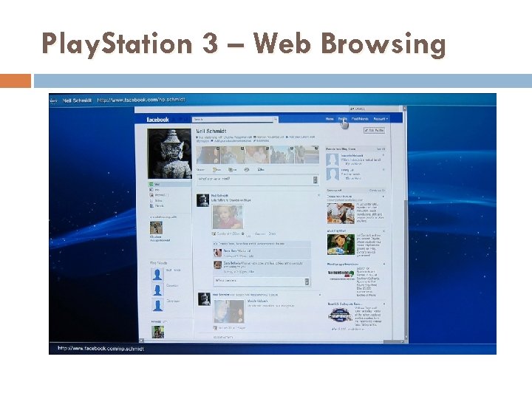Image resolution: width=532 pixels, height=399 pixels.
Task: Click See All in friend suggestions
Action: pos(381,149)
